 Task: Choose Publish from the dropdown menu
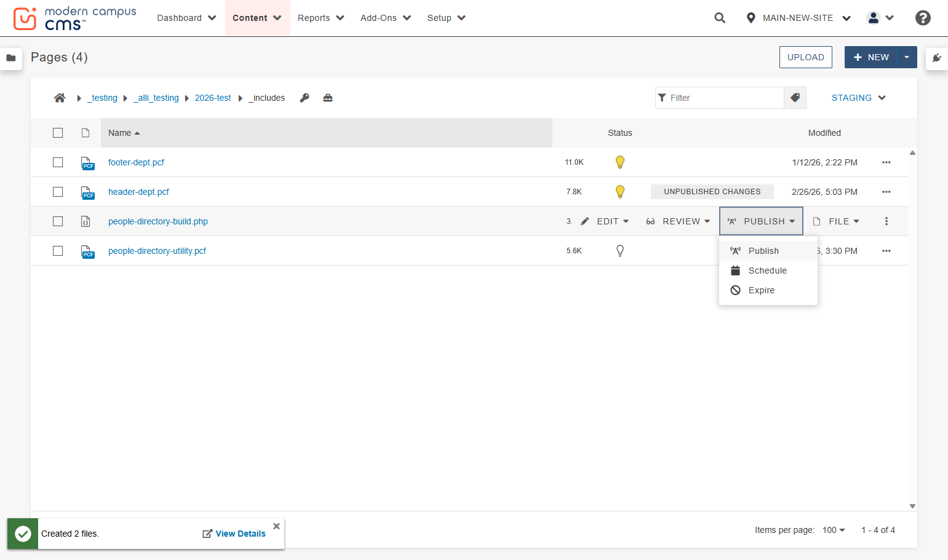click(x=768, y=251)
